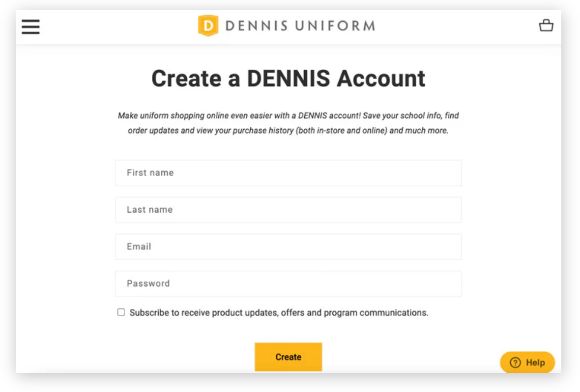The image size is (580, 392).
Task: Click the DENNIS UNIFORM wordmark
Action: coord(300,26)
